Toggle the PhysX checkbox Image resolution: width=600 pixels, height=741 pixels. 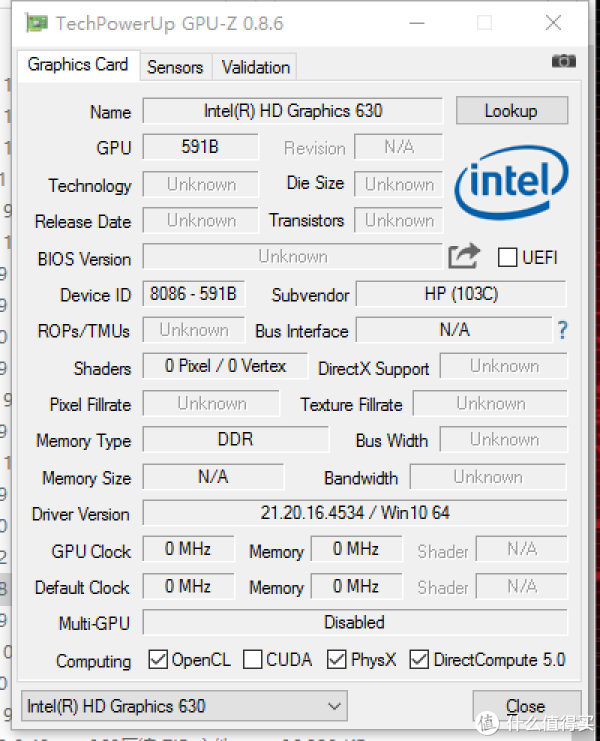[x=336, y=659]
